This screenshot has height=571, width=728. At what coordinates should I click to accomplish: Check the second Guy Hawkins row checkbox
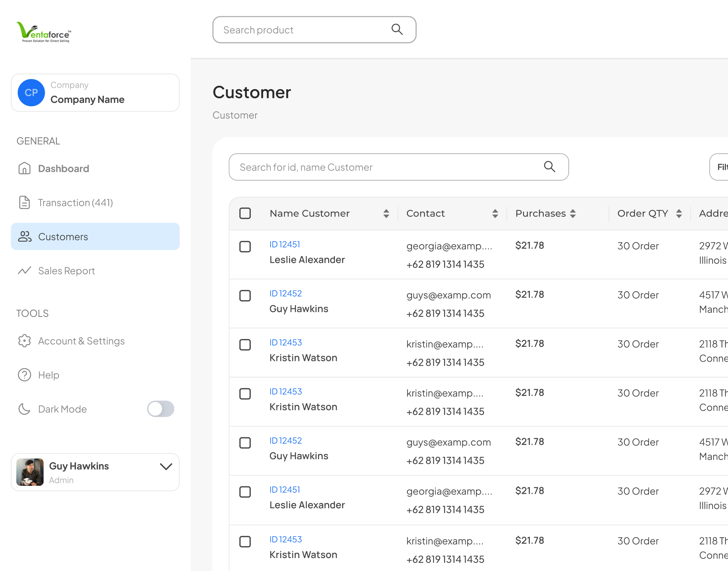pyautogui.click(x=245, y=443)
